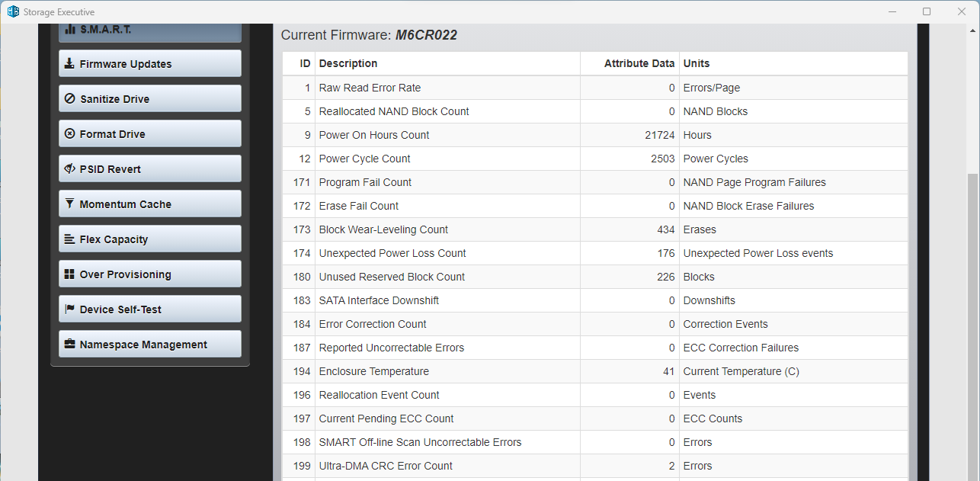Click the Format Drive circle-x icon
This screenshot has height=481, width=980.
[70, 134]
